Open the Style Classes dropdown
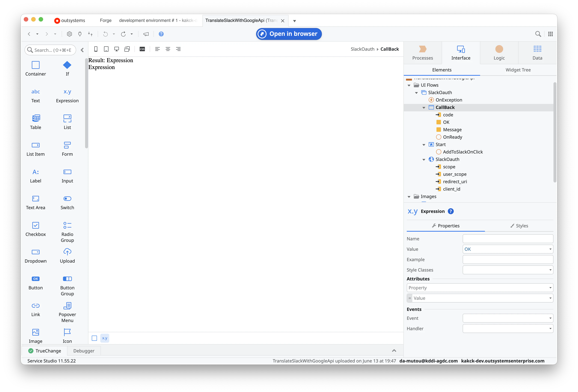The width and height of the screenshot is (578, 392). coord(550,270)
